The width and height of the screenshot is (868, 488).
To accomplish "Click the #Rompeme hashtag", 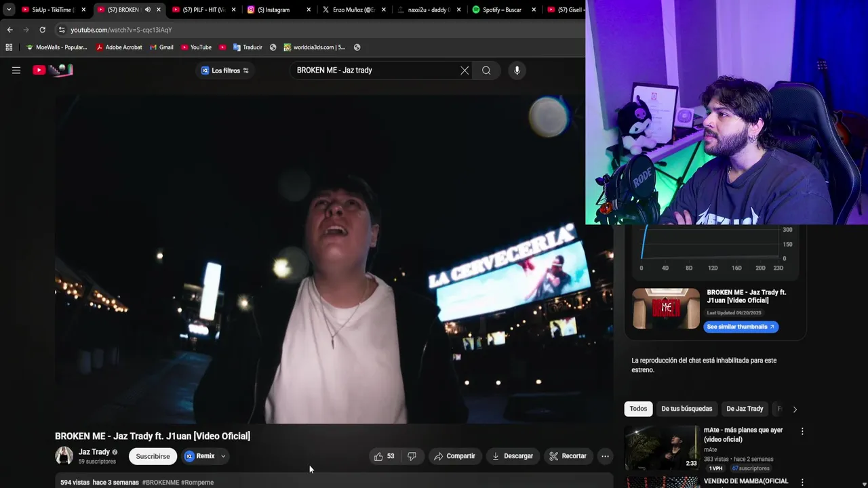I will tap(197, 483).
